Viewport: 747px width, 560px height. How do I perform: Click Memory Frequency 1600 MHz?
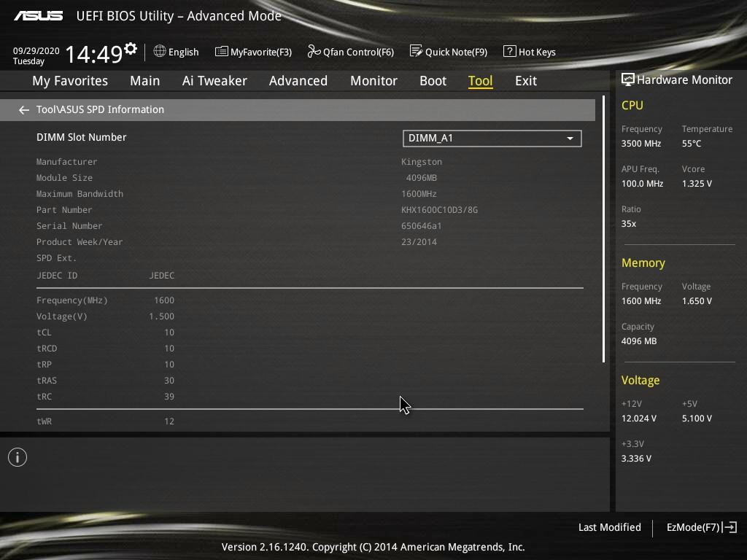(x=641, y=301)
